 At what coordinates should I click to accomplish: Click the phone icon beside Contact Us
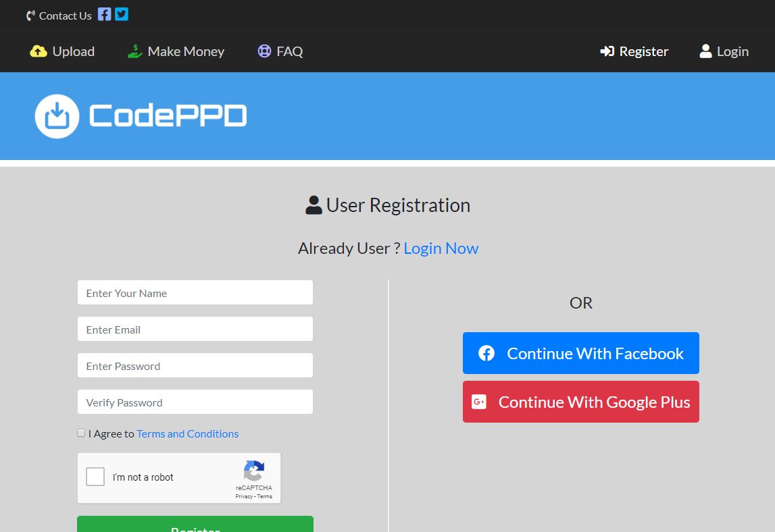30,16
